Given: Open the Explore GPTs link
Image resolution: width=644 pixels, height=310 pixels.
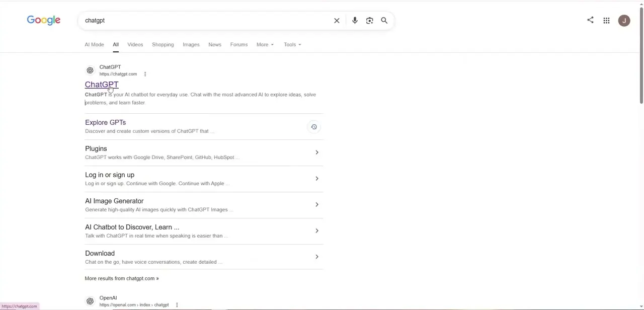Looking at the screenshot, I should (x=105, y=122).
